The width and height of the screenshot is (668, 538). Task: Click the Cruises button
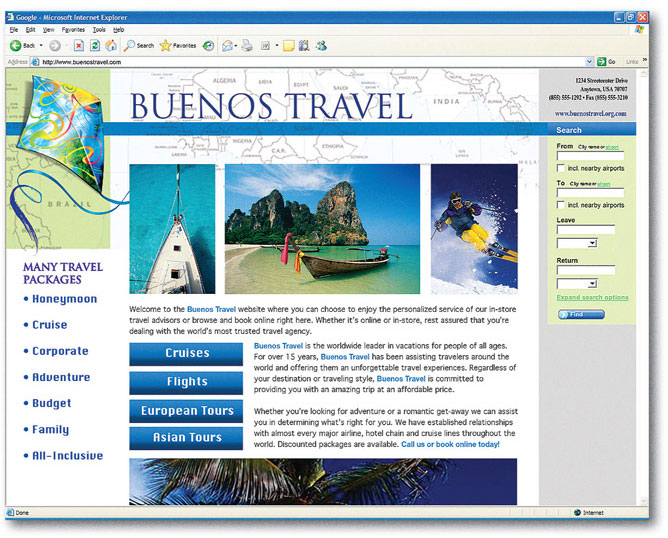click(x=186, y=353)
